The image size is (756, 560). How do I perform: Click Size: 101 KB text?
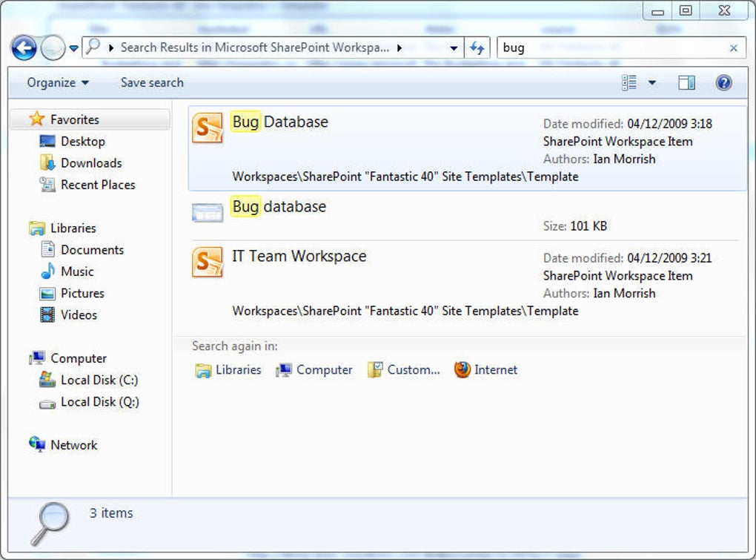pyautogui.click(x=574, y=225)
